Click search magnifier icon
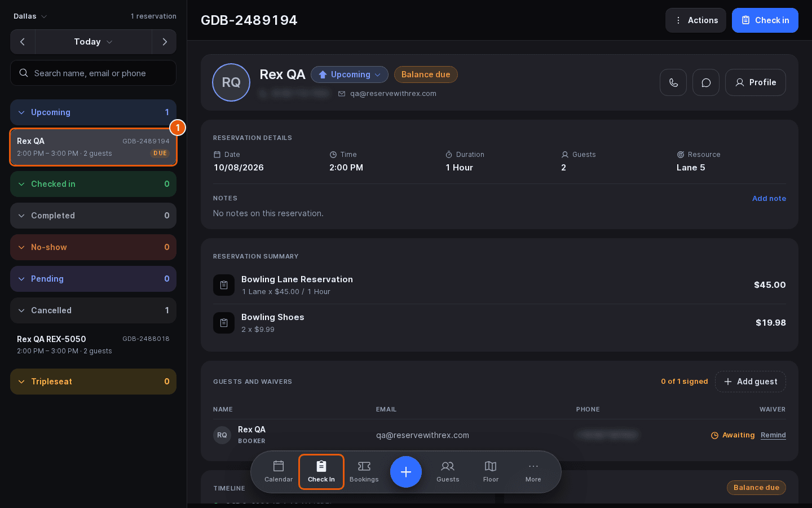This screenshot has width=812, height=508. click(x=24, y=73)
